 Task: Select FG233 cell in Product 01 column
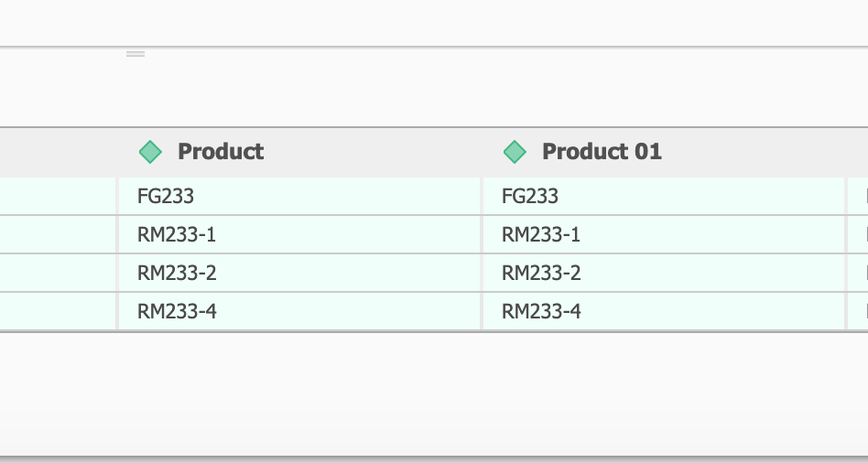pyautogui.click(x=530, y=197)
